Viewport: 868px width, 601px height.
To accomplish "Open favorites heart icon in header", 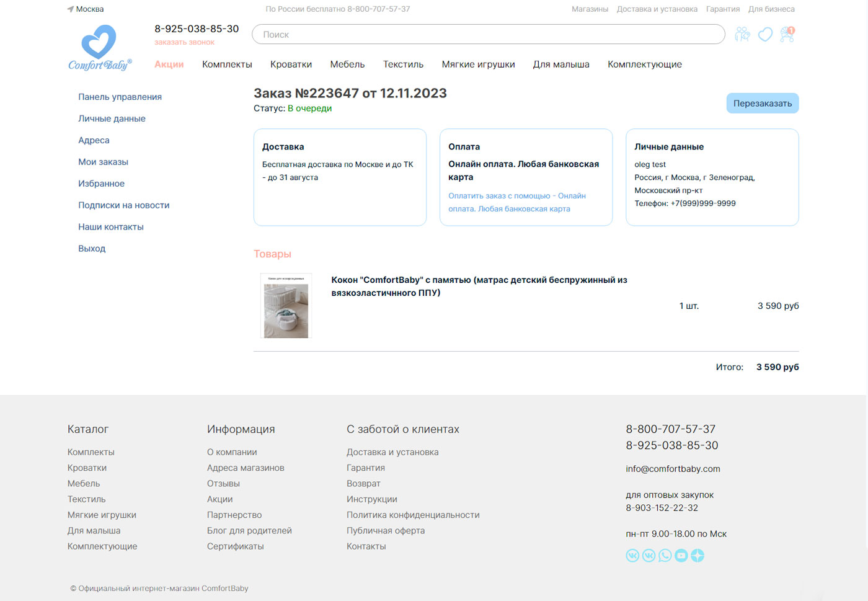I will click(765, 34).
